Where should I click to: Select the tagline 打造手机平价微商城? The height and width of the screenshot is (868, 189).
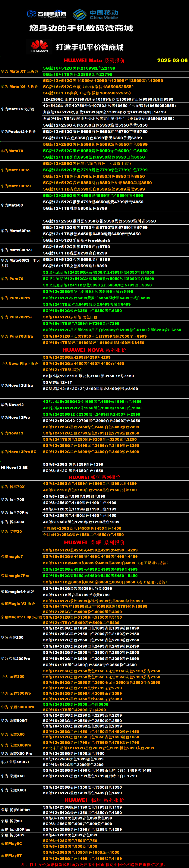(x=90, y=47)
